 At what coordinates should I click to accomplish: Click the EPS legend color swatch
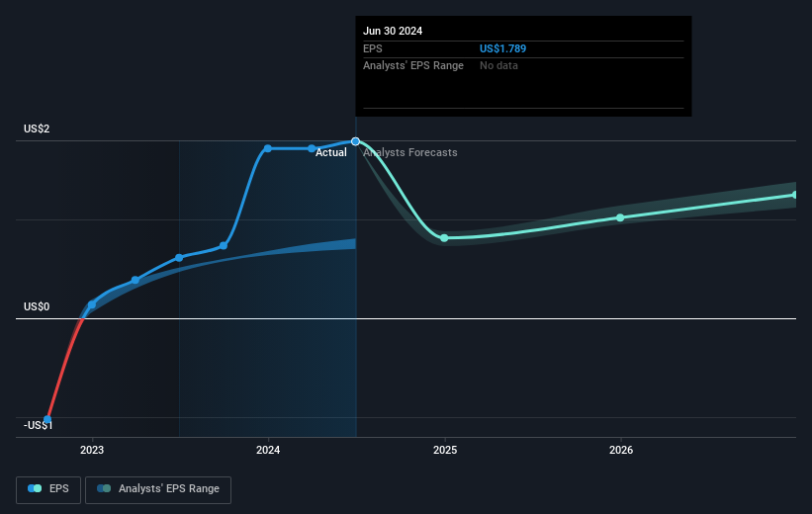[x=35, y=488]
